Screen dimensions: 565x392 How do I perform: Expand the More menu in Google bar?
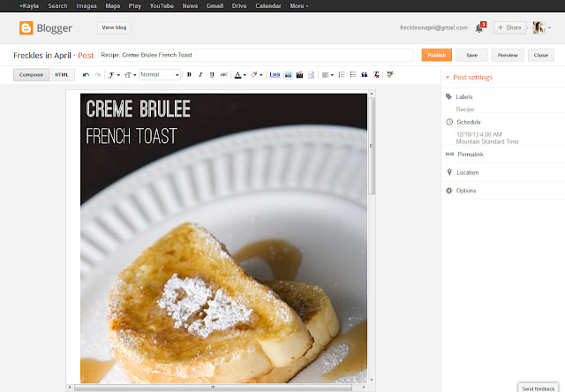(299, 6)
